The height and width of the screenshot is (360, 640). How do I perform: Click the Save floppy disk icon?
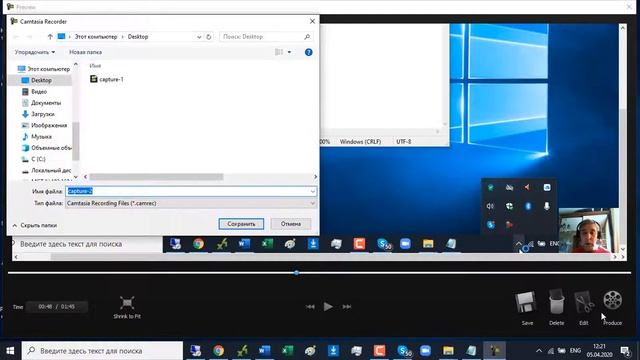pyautogui.click(x=525, y=302)
